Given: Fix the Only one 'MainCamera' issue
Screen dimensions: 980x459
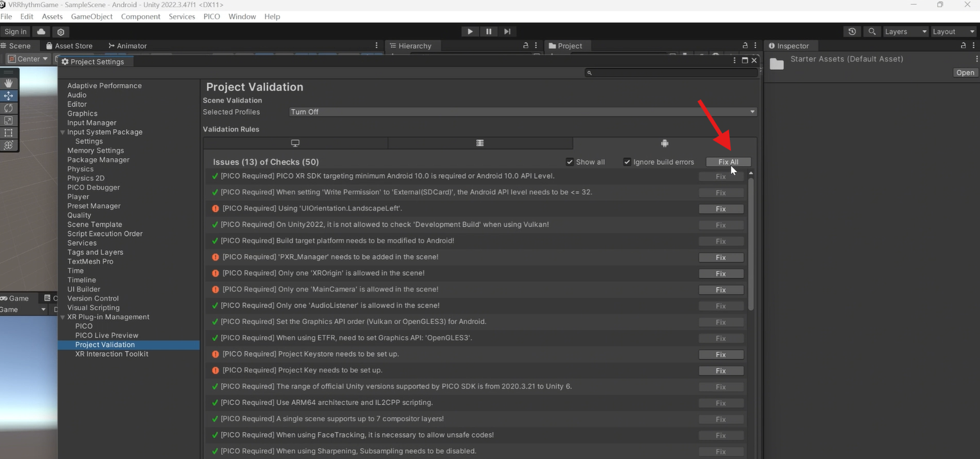Looking at the screenshot, I should click(721, 290).
